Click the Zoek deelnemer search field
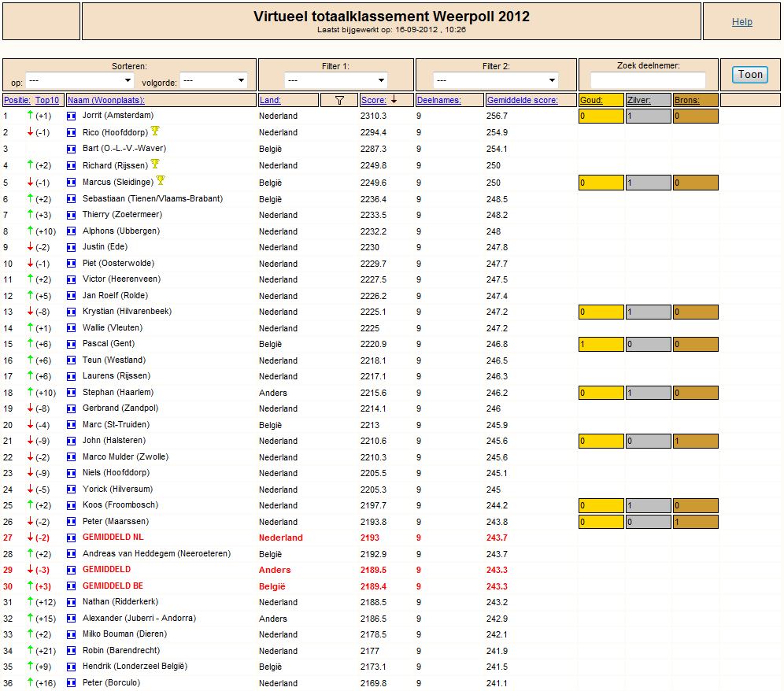 [648, 80]
